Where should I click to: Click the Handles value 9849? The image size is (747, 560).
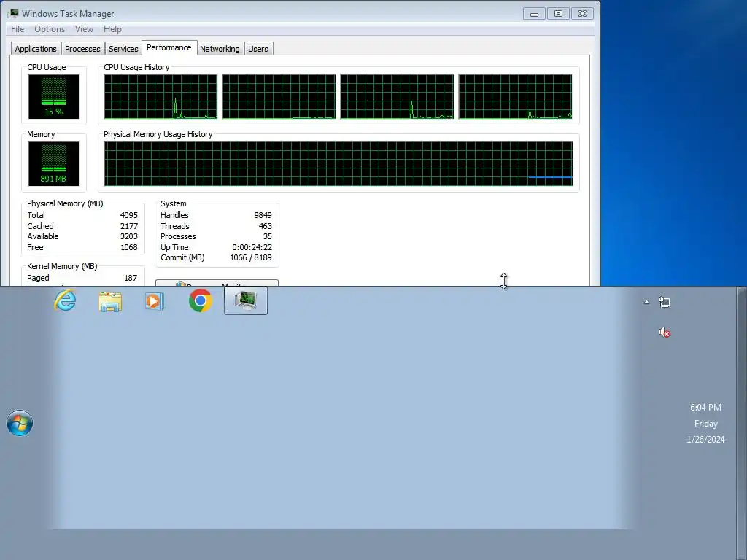click(263, 215)
